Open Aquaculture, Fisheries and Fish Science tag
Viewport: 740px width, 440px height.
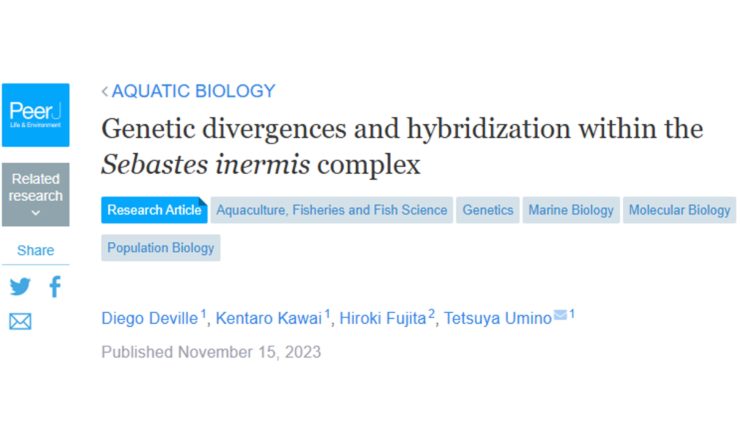(332, 210)
